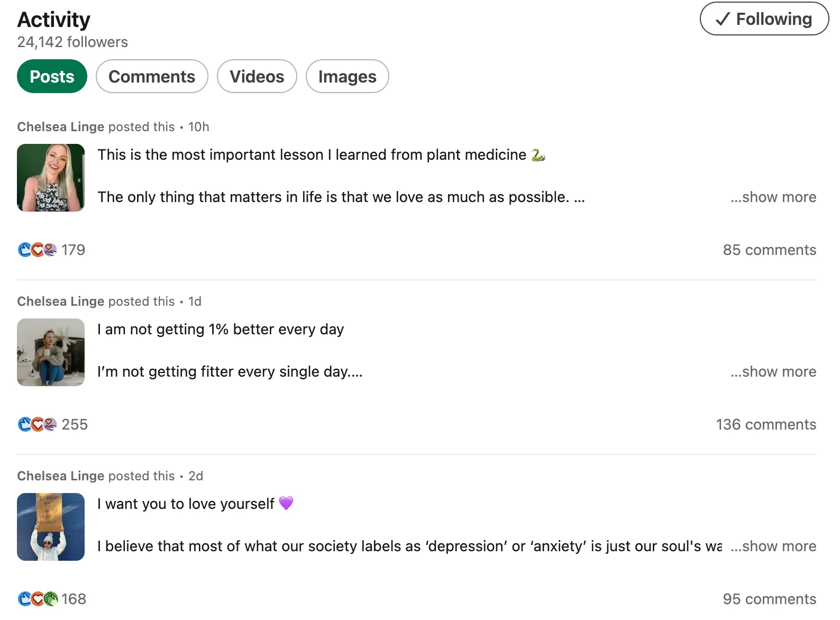Image resolution: width=840 pixels, height=620 pixels.
Task: Open the 85 comments link
Action: (x=770, y=250)
